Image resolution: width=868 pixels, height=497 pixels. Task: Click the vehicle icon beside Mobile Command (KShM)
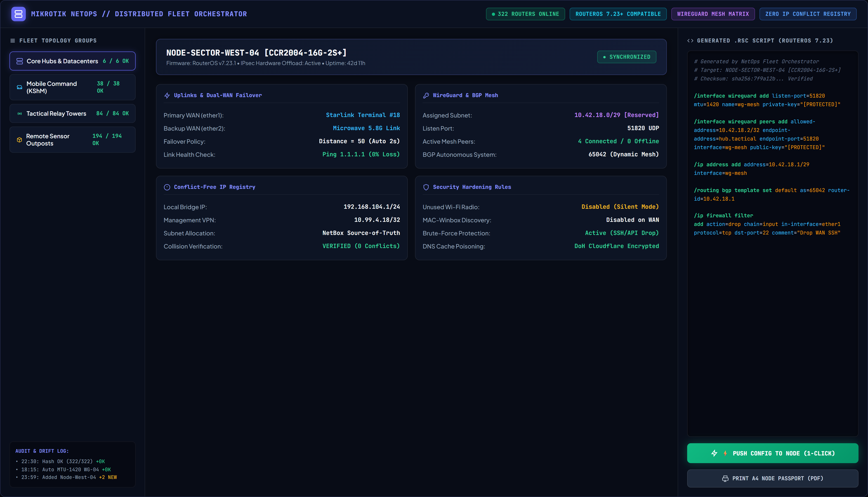pyautogui.click(x=20, y=87)
